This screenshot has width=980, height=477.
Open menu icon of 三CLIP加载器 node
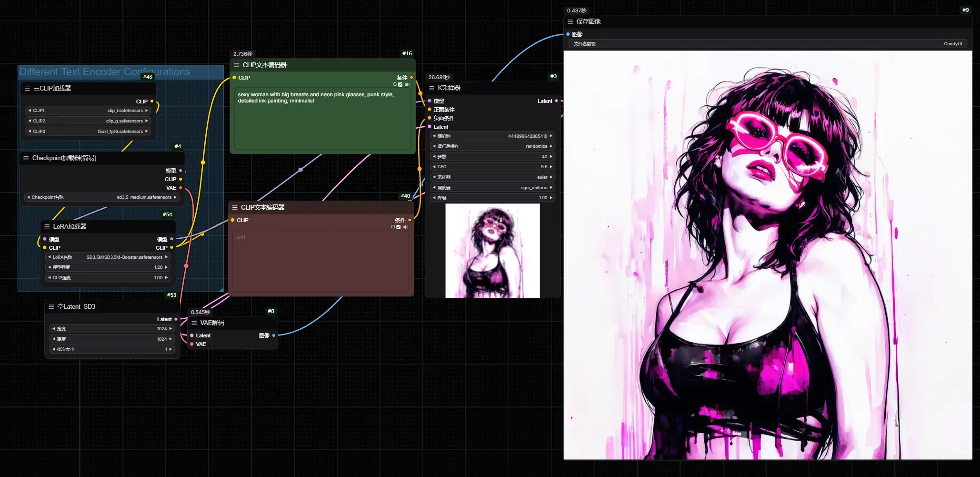pos(27,88)
